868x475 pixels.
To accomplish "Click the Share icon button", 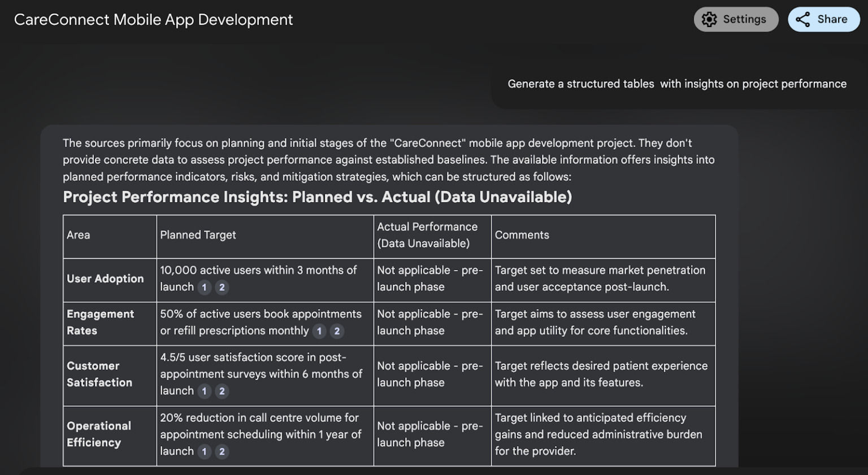I will coord(823,19).
